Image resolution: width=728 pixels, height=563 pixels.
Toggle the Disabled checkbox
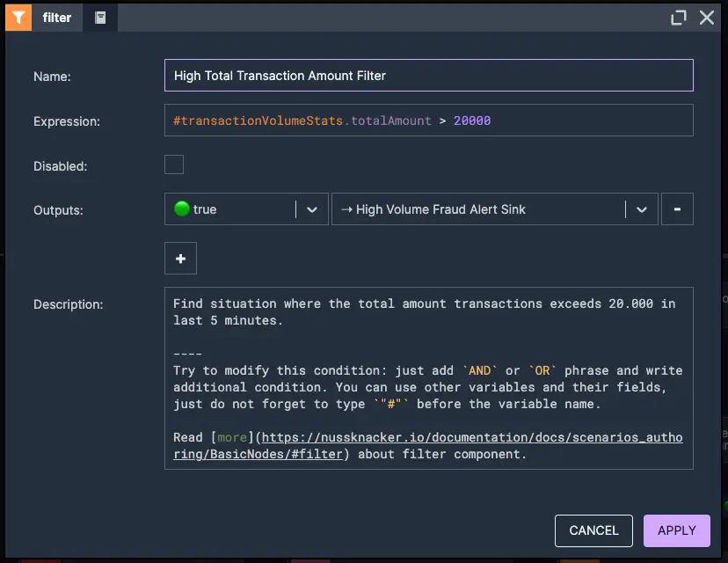[x=174, y=165]
